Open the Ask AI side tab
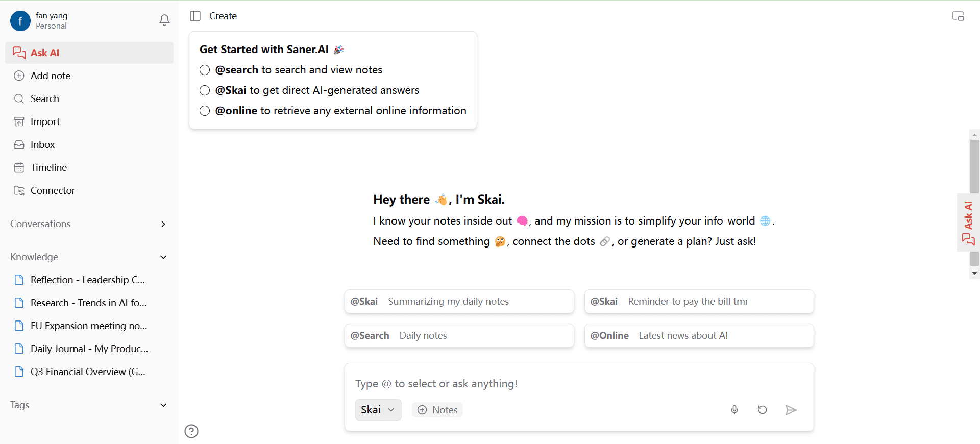This screenshot has height=444, width=980. pos(968,223)
